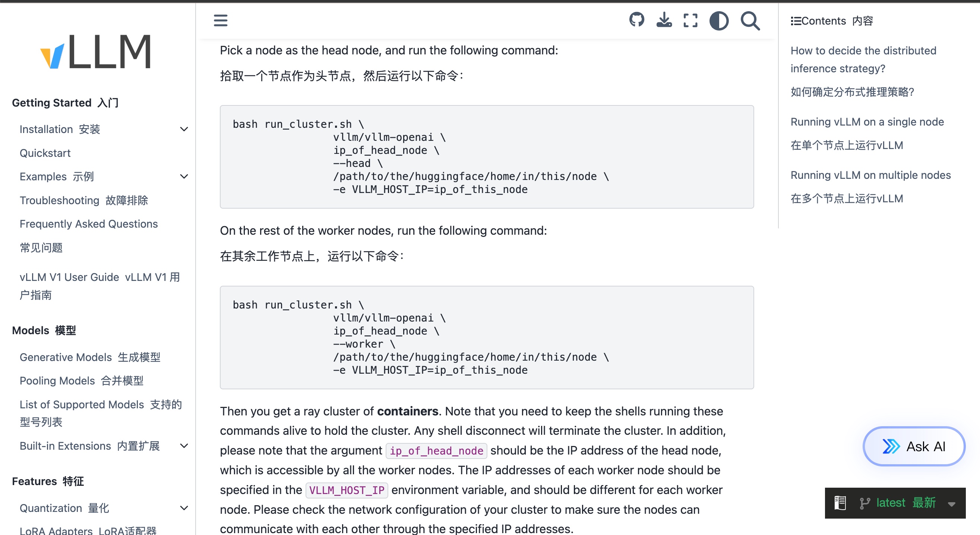This screenshot has width=980, height=535.
Task: Click the download page icon
Action: tap(664, 20)
